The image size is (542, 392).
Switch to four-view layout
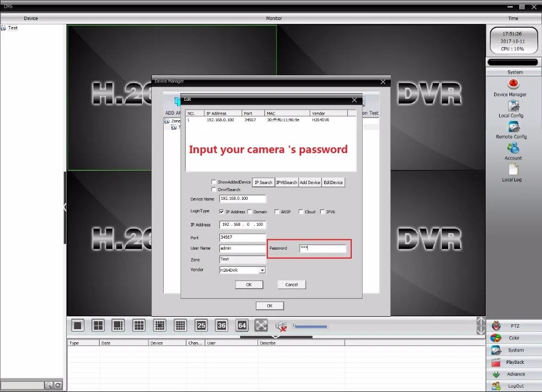point(98,325)
